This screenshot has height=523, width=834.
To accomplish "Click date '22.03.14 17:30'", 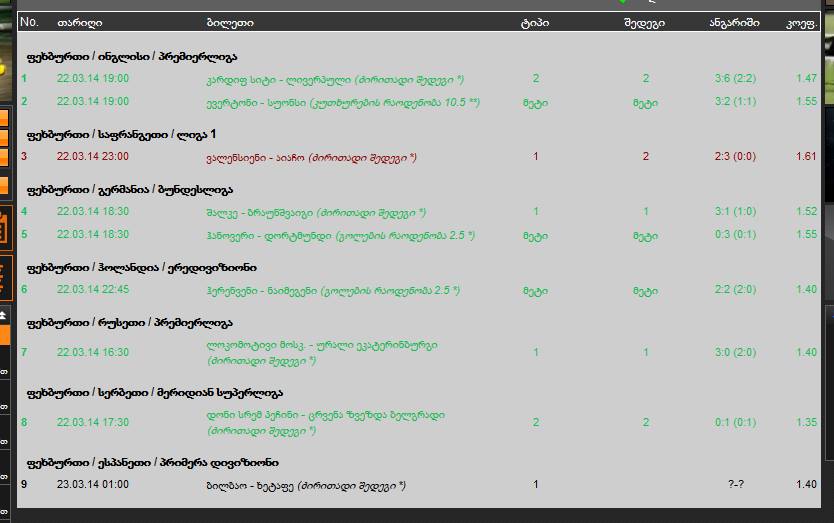I will point(93,422).
